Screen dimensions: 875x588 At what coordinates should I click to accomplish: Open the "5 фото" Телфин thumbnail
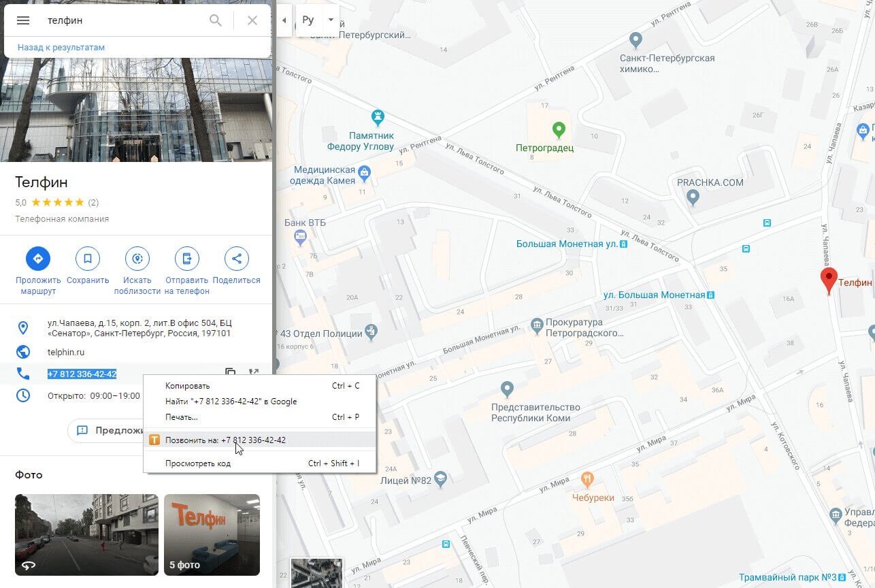[212, 535]
